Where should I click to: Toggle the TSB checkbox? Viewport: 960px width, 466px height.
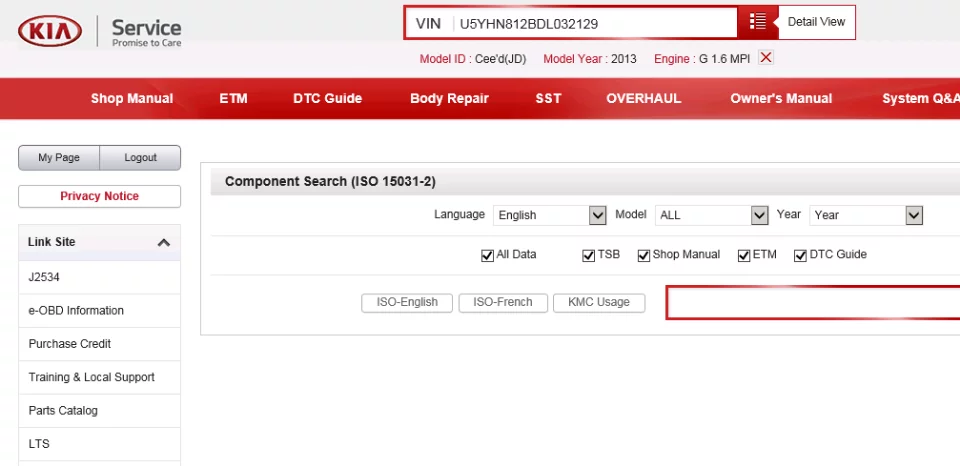[588, 256]
